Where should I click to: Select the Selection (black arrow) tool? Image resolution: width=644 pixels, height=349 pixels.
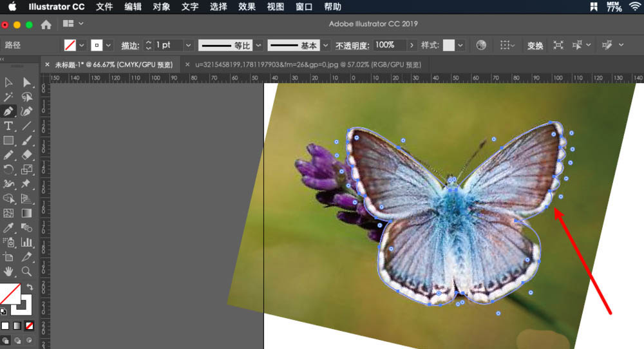pos(8,82)
